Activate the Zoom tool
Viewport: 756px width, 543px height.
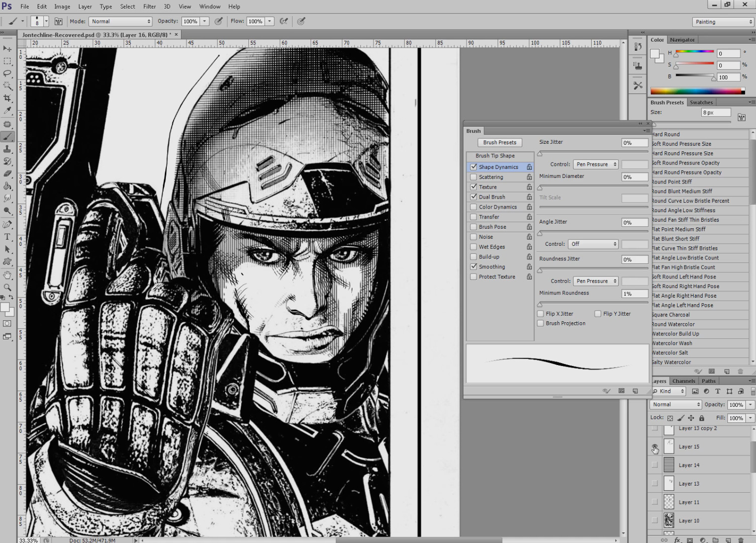tap(8, 287)
